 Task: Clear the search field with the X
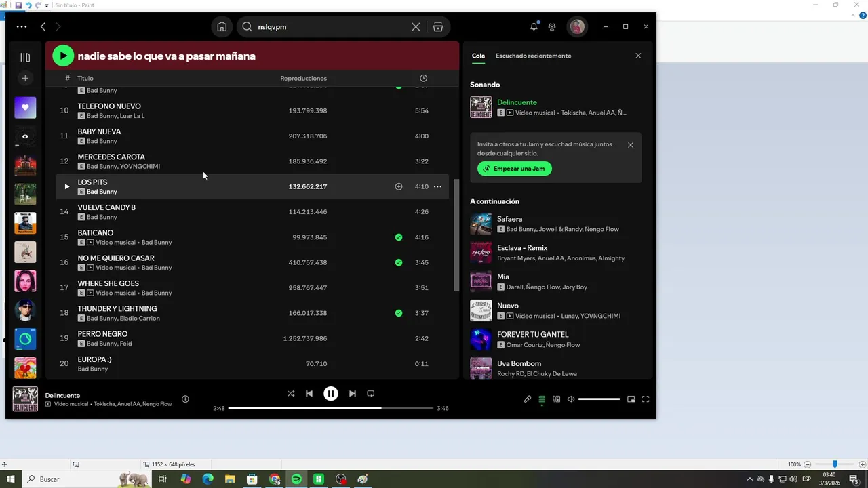(416, 27)
